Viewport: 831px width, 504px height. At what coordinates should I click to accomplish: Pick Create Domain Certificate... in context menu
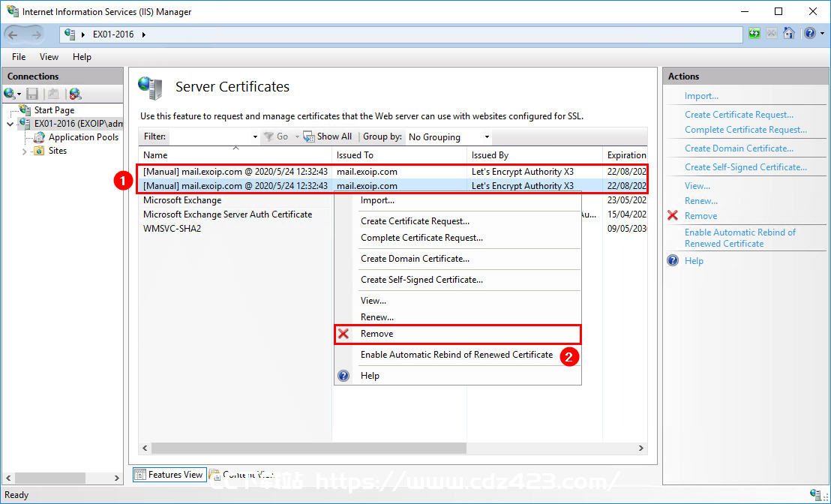click(458, 259)
